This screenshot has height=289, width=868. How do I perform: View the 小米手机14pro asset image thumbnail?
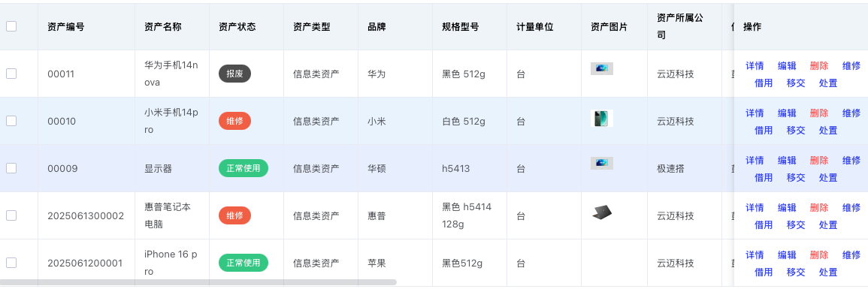[602, 119]
